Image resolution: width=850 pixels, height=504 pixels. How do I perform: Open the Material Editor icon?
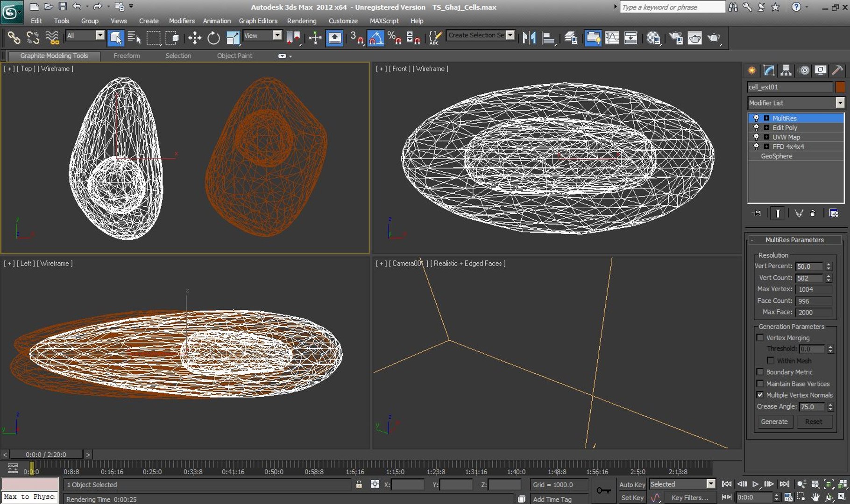click(653, 38)
